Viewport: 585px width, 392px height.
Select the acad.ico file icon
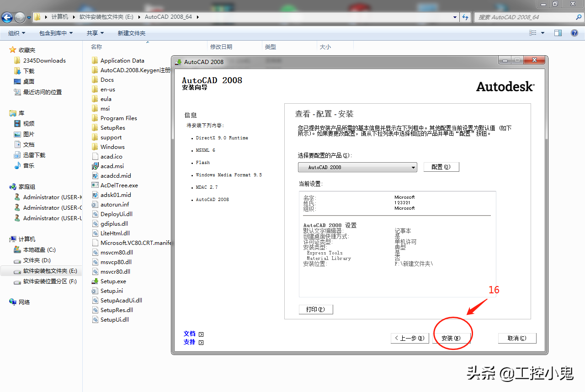95,157
